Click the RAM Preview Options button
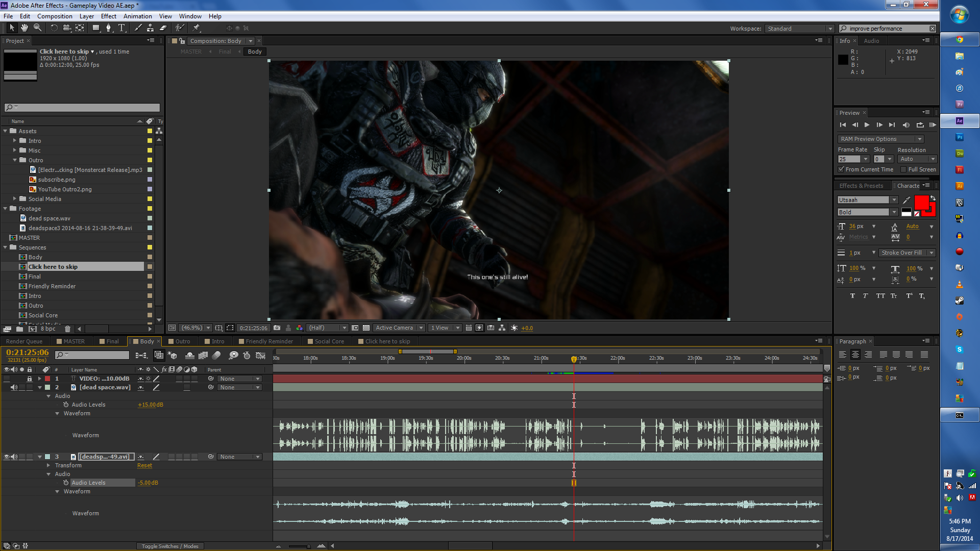The image size is (980, 551). [x=879, y=139]
